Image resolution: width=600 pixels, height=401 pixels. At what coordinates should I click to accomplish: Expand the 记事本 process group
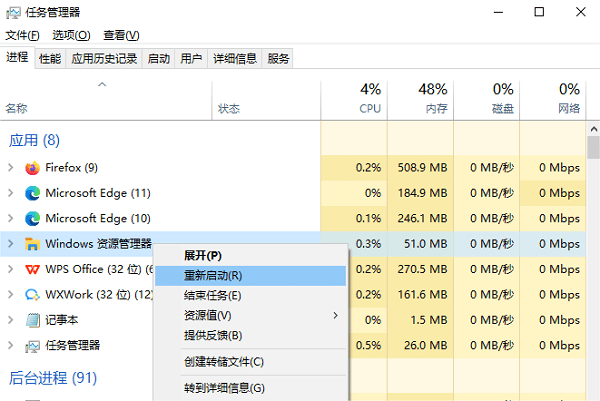click(x=10, y=320)
